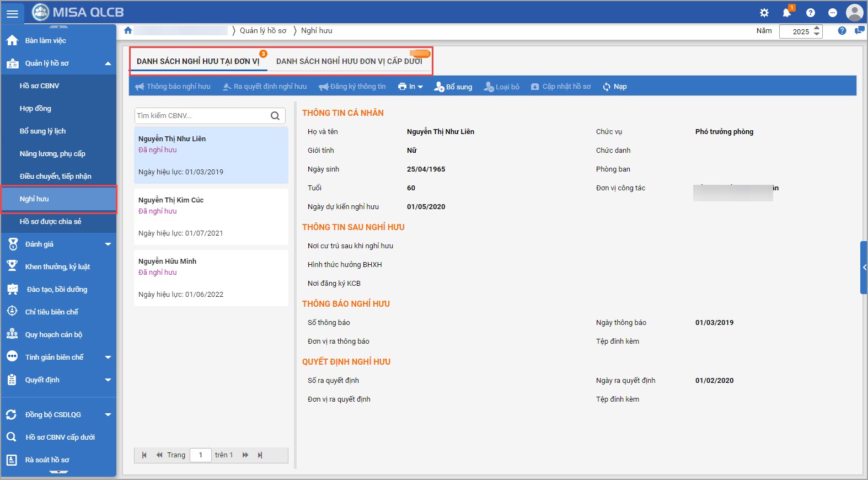Open the chat bubble icon in header
This screenshot has height=480, width=868.
point(833,13)
